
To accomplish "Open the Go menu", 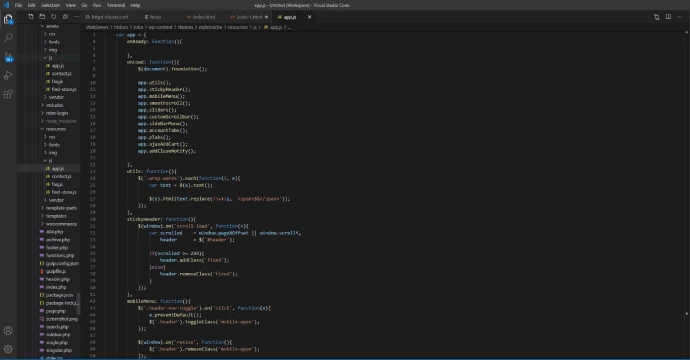I will coord(84,5).
